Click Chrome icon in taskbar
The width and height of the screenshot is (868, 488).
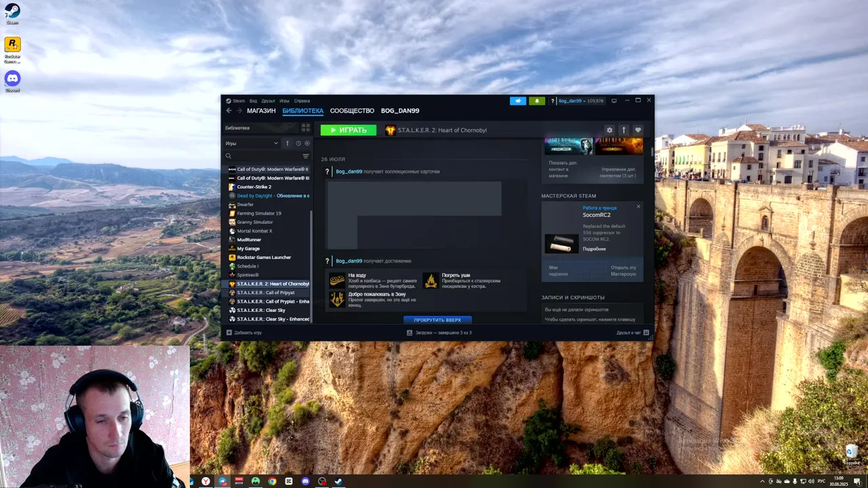click(x=272, y=481)
